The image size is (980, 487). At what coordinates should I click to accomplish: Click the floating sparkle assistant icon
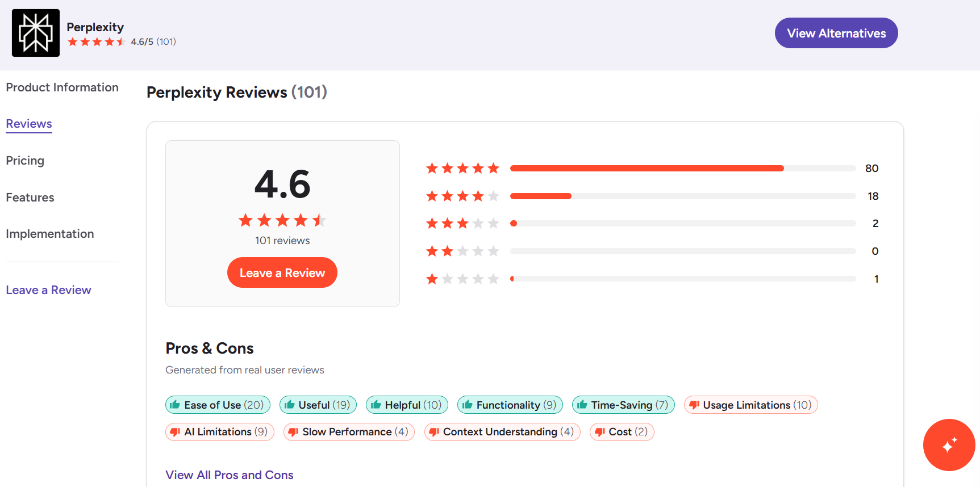coord(949,445)
